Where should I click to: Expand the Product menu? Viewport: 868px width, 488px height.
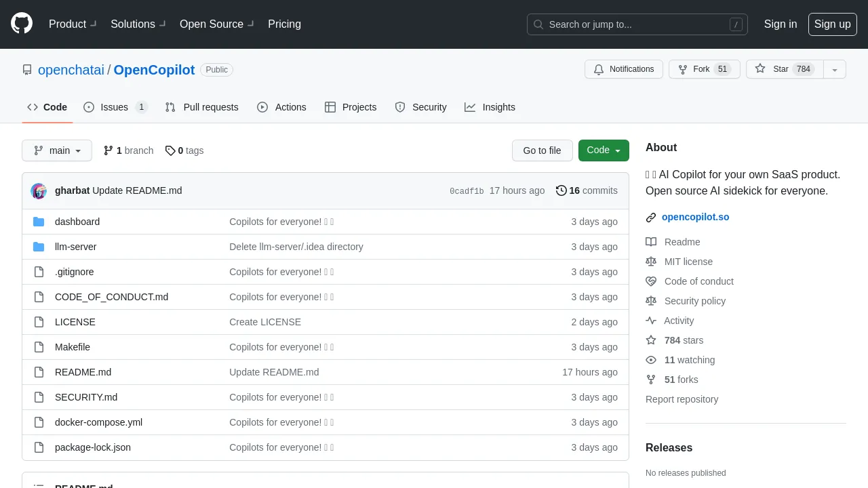coord(73,24)
